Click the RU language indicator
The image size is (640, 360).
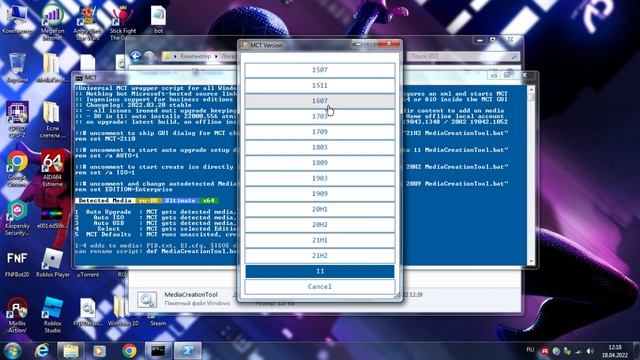[x=530, y=350]
